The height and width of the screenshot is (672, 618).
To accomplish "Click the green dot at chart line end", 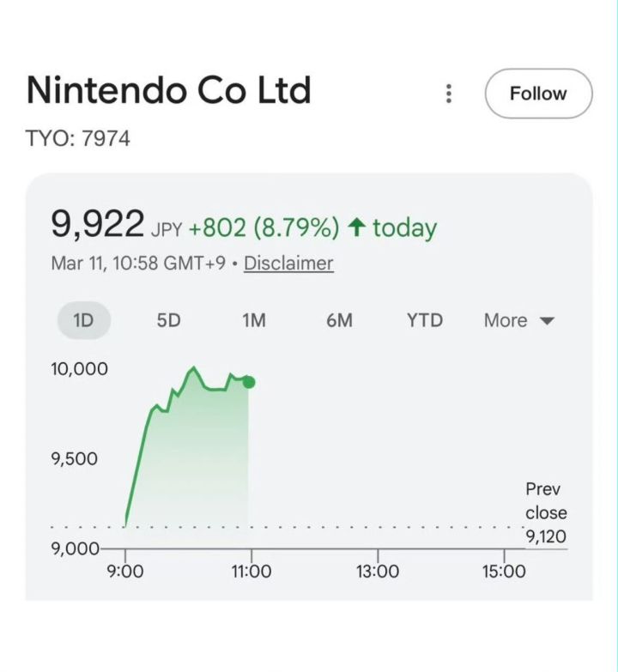I will pyautogui.click(x=249, y=382).
